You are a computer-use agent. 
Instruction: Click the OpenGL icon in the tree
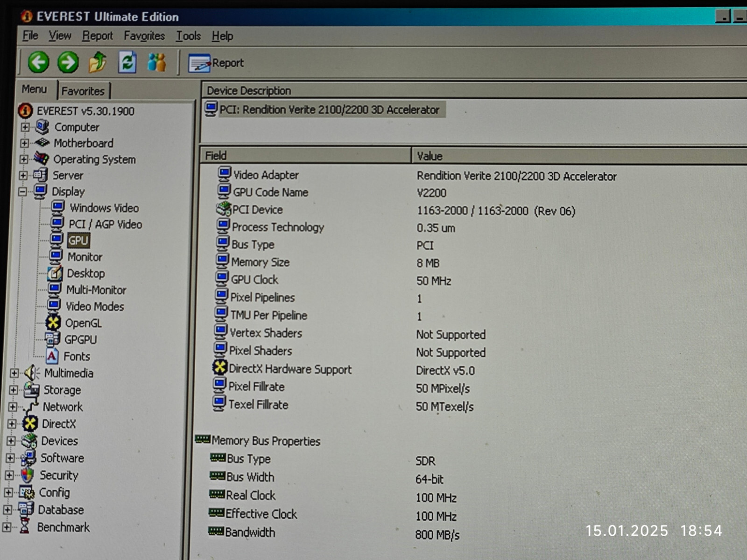pos(53,322)
